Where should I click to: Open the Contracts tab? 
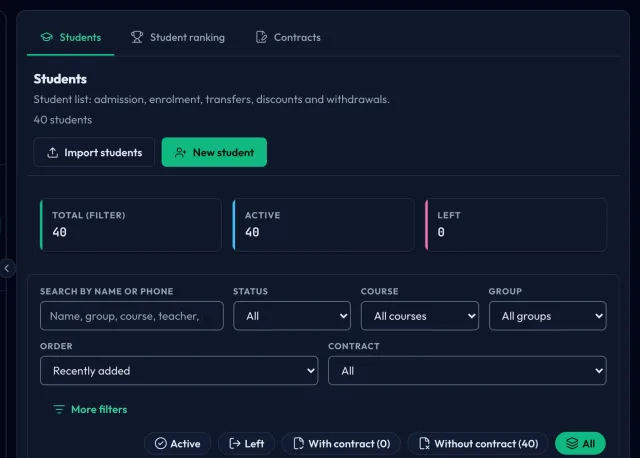(288, 38)
